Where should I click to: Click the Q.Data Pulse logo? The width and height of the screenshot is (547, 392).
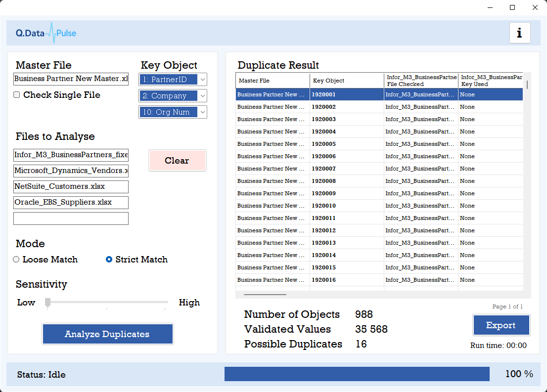pyautogui.click(x=46, y=33)
